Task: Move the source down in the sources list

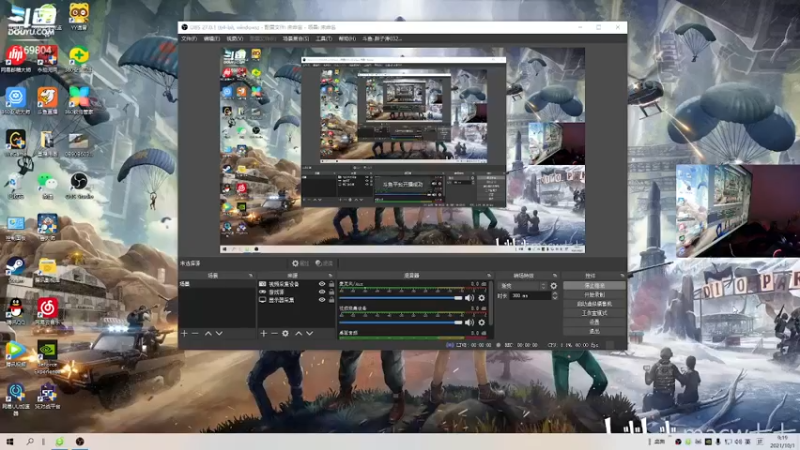Action: [x=310, y=333]
